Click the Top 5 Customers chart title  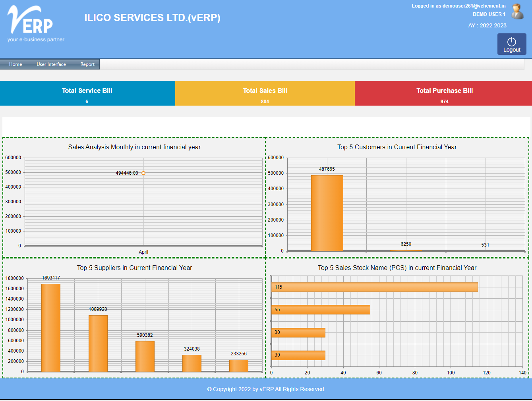(x=397, y=147)
